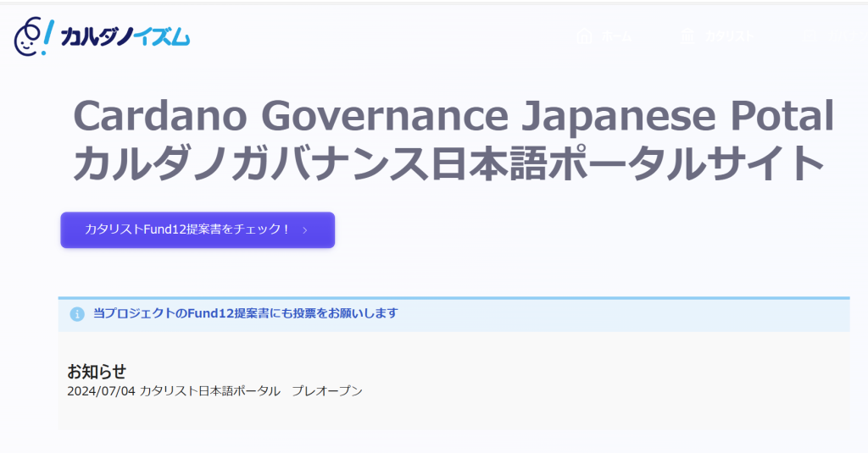This screenshot has width=868, height=453.
Task: Click the 2024/07/04 news date
Action: point(101,391)
